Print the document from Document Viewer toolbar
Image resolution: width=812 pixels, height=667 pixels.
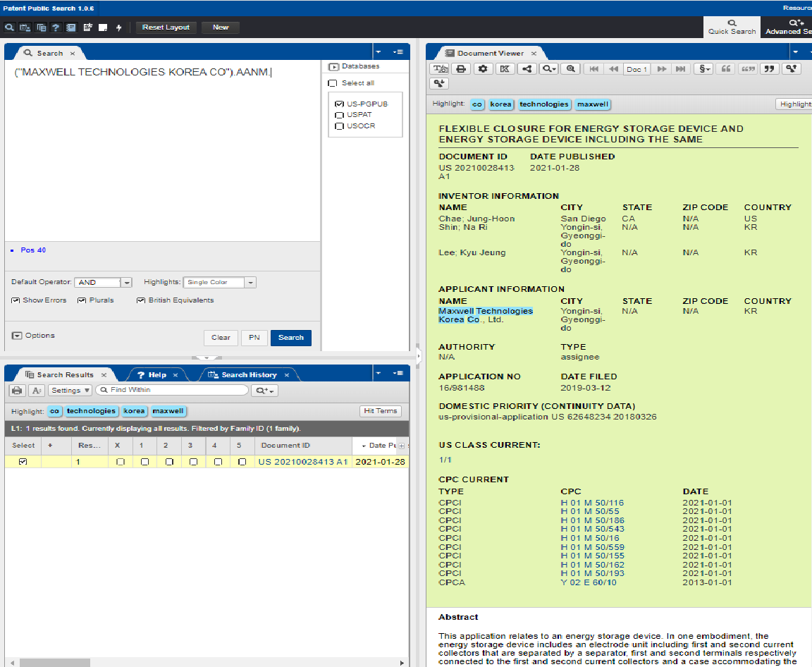pyautogui.click(x=461, y=68)
